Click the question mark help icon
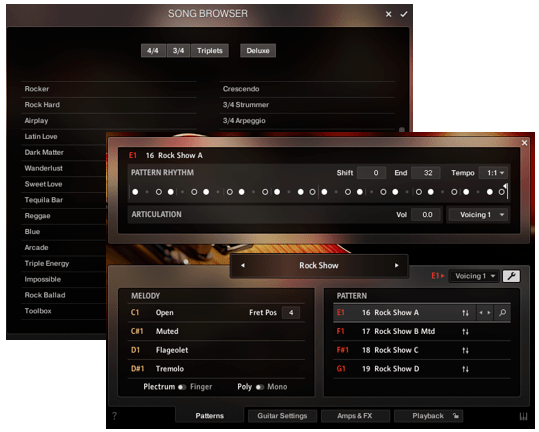This screenshot has height=432, width=539. (x=114, y=416)
